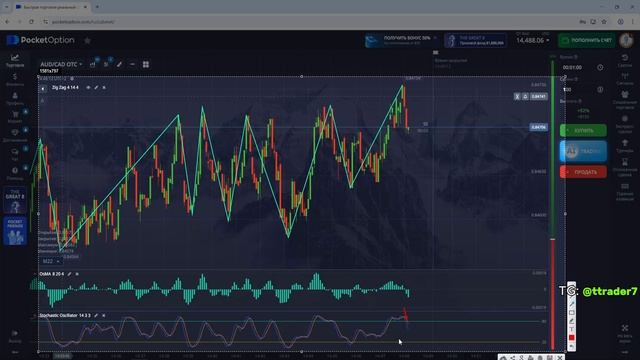Click the Sell red button
This screenshot has width=640, height=360.
pos(583,172)
